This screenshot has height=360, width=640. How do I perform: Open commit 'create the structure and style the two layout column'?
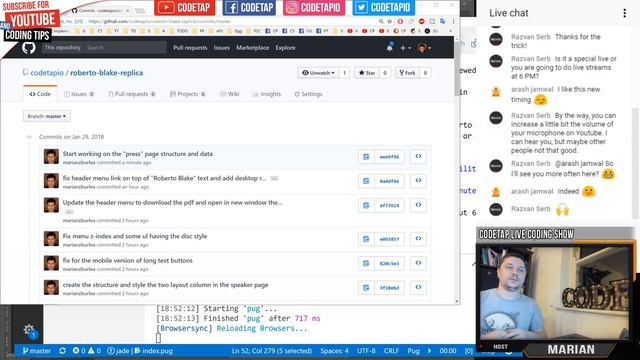[165, 285]
